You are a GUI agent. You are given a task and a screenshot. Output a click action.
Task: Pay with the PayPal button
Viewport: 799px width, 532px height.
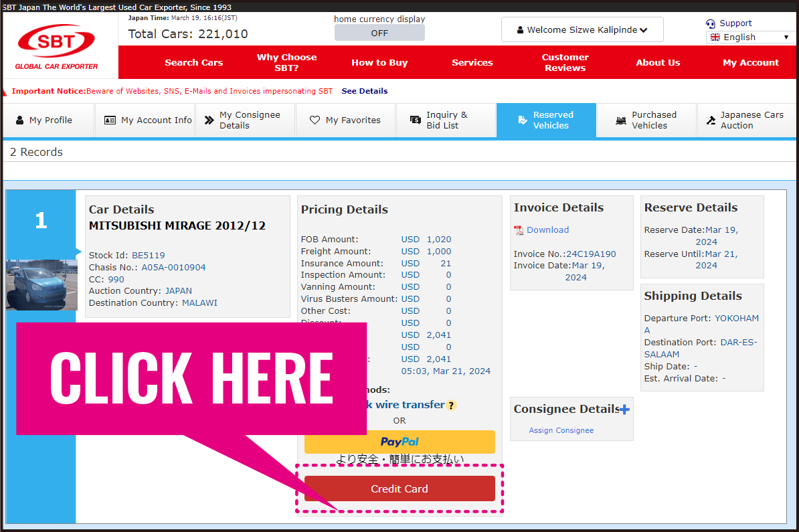point(399,442)
